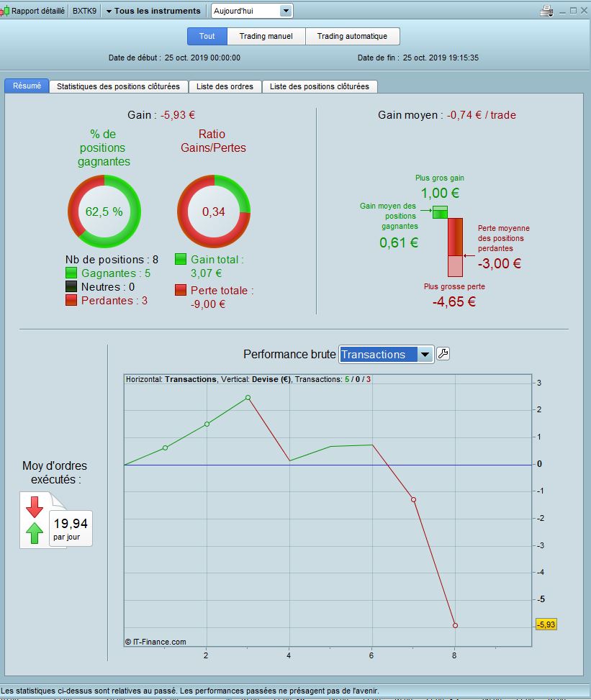Switch to the Résumé tab
The width and height of the screenshot is (591, 700).
coord(27,86)
